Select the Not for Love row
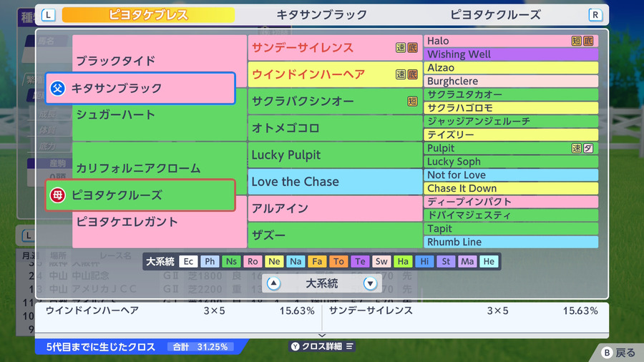Viewport: 644px width, 362px height. tap(511, 175)
